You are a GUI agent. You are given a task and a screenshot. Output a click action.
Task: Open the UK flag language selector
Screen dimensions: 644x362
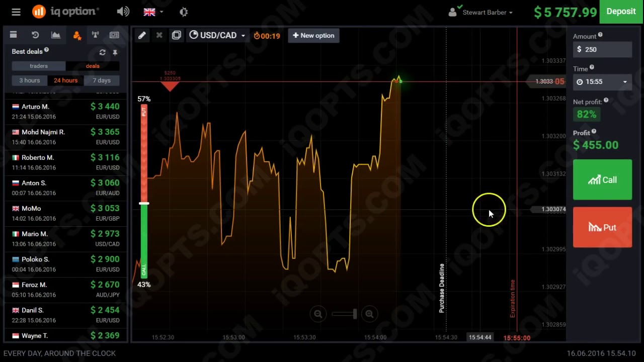pos(154,12)
